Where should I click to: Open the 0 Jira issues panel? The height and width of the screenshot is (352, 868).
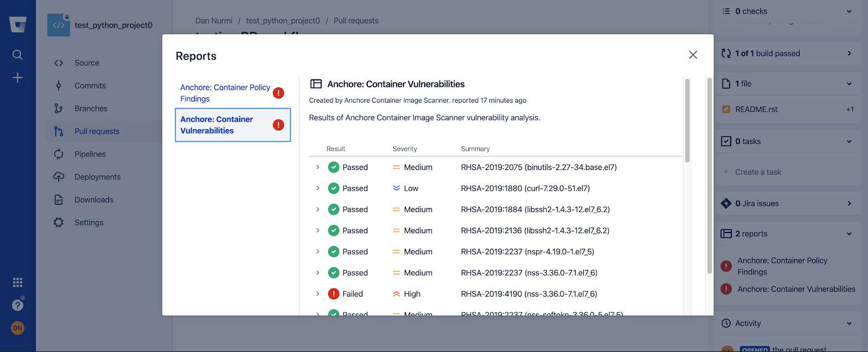(x=787, y=204)
